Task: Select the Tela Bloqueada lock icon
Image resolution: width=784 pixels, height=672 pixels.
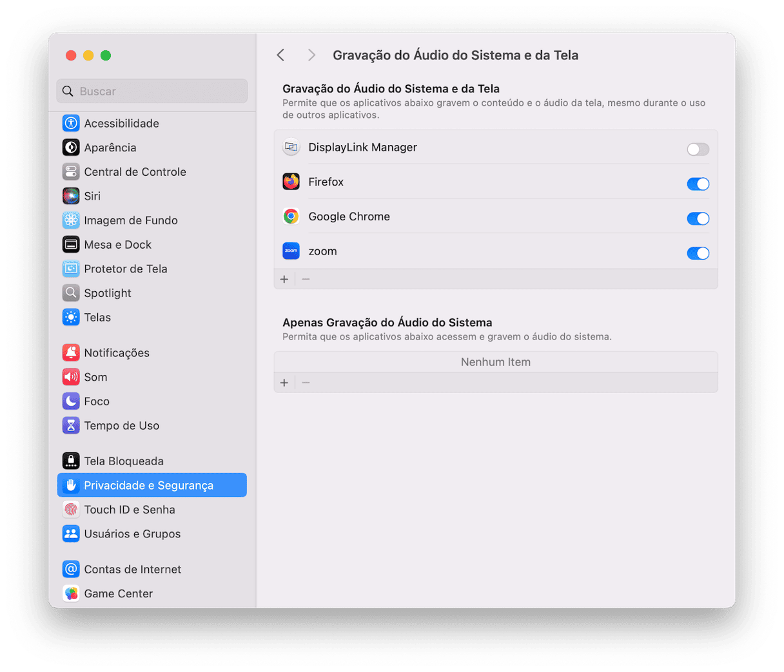Action: tap(71, 461)
